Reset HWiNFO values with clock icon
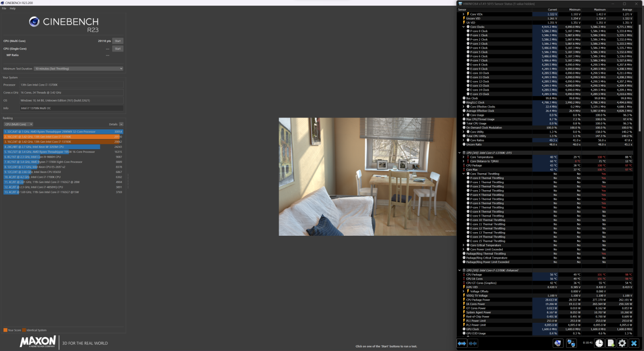 [599, 343]
